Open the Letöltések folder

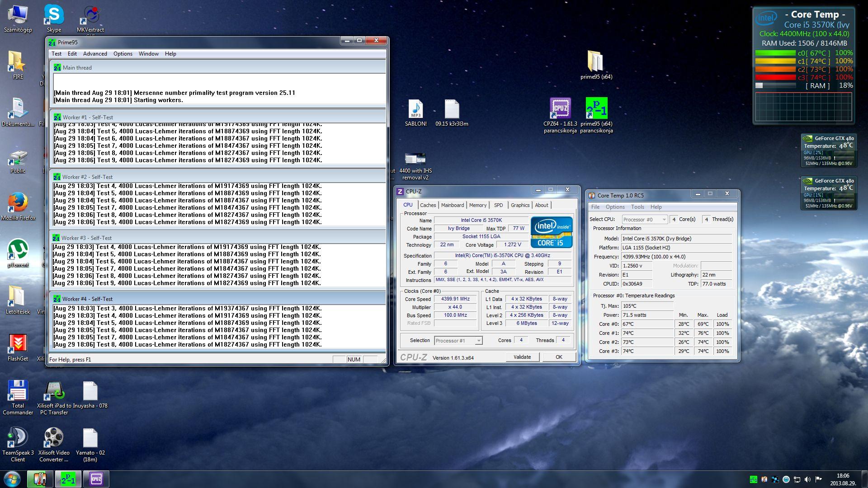point(18,300)
